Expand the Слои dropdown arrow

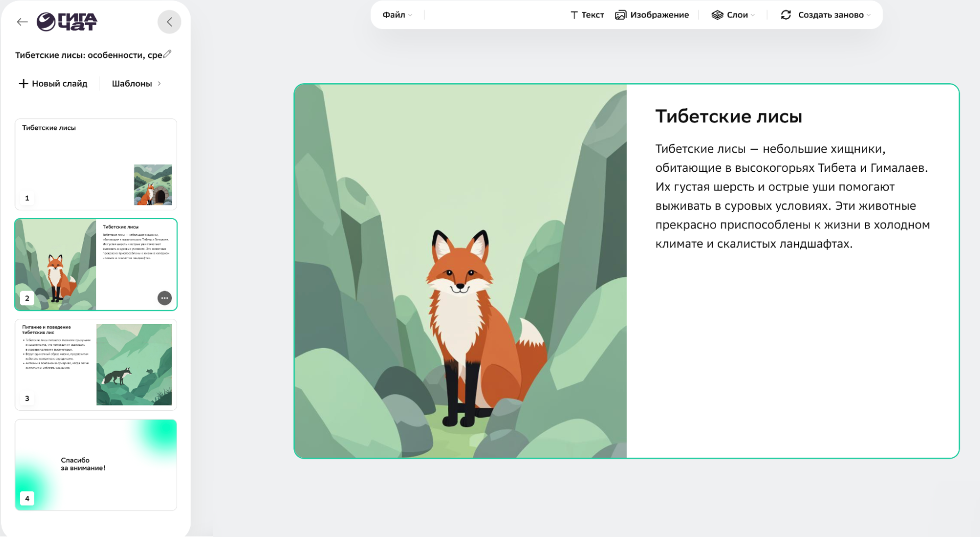pos(753,15)
